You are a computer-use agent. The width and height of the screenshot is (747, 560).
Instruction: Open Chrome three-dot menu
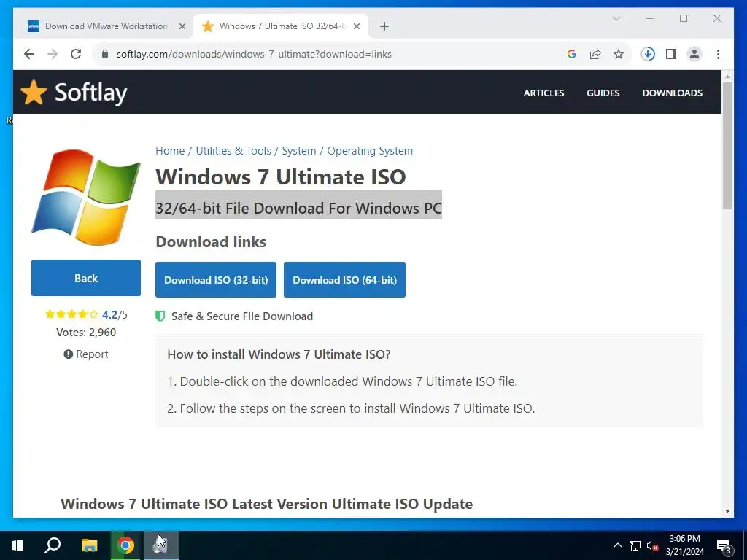tap(718, 54)
